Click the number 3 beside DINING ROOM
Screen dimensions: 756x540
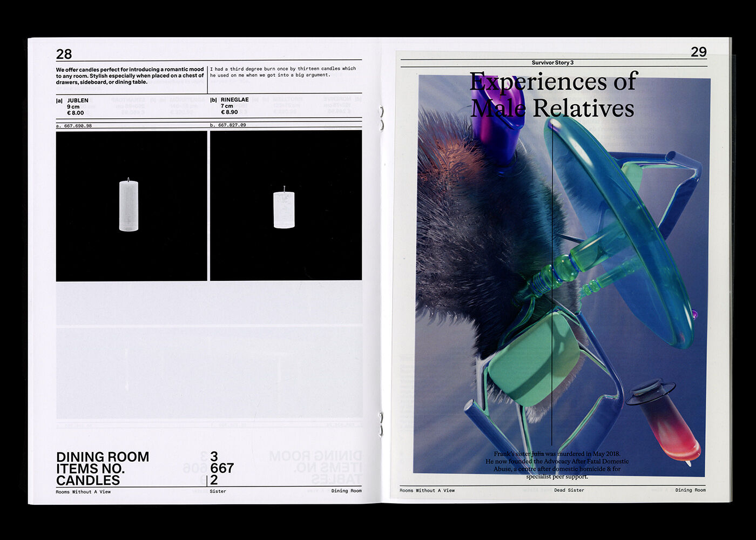(214, 457)
